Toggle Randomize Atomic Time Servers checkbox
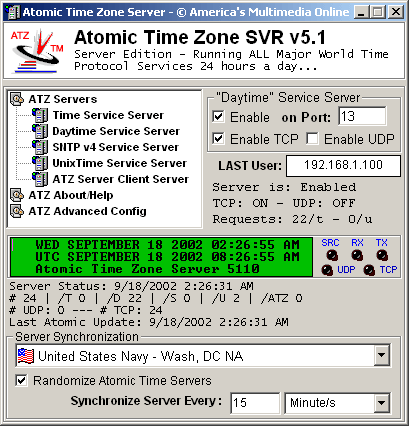 [x=22, y=380]
